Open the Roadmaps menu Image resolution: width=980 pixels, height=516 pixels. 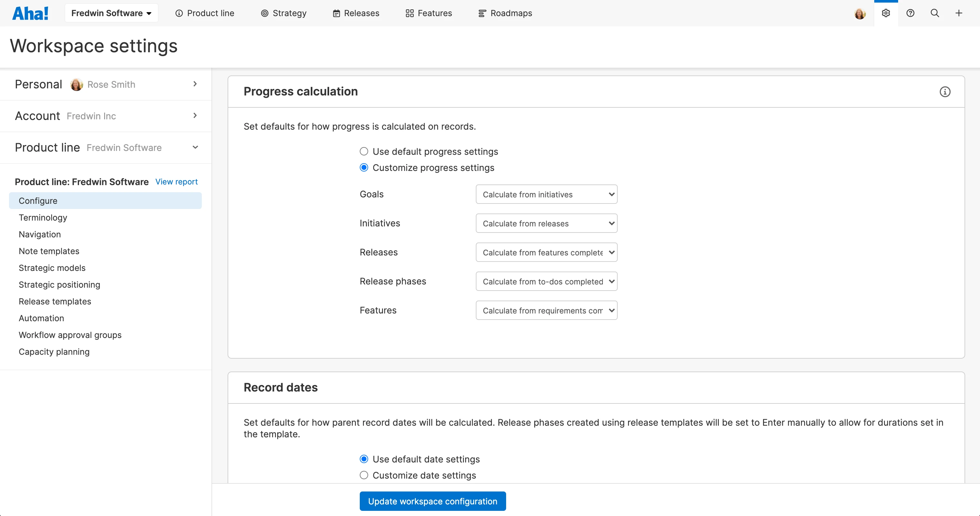pyautogui.click(x=505, y=13)
